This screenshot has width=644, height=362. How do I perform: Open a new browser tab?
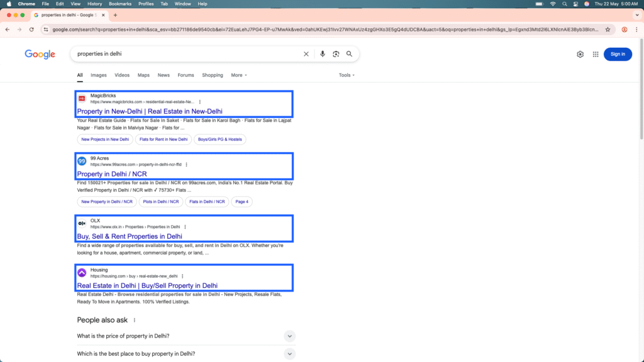[x=116, y=15]
